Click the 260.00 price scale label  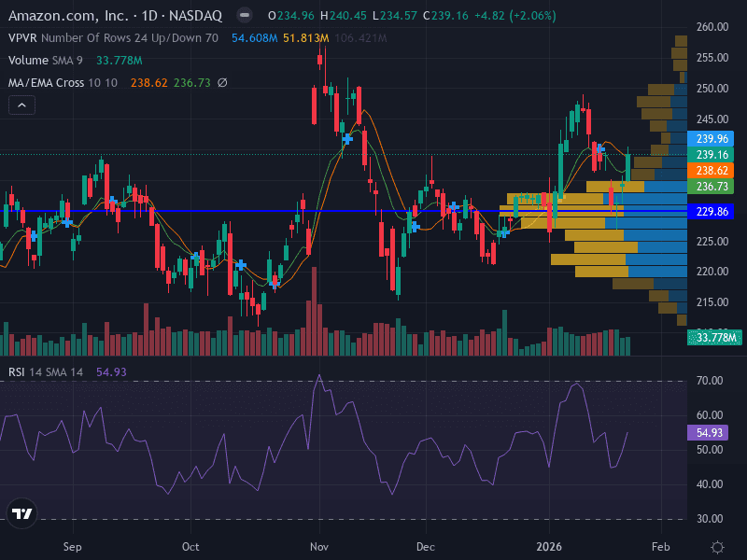[x=712, y=27]
